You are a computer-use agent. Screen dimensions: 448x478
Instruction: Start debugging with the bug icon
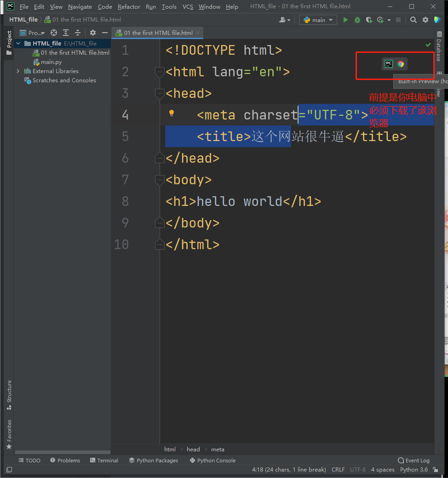[x=357, y=20]
